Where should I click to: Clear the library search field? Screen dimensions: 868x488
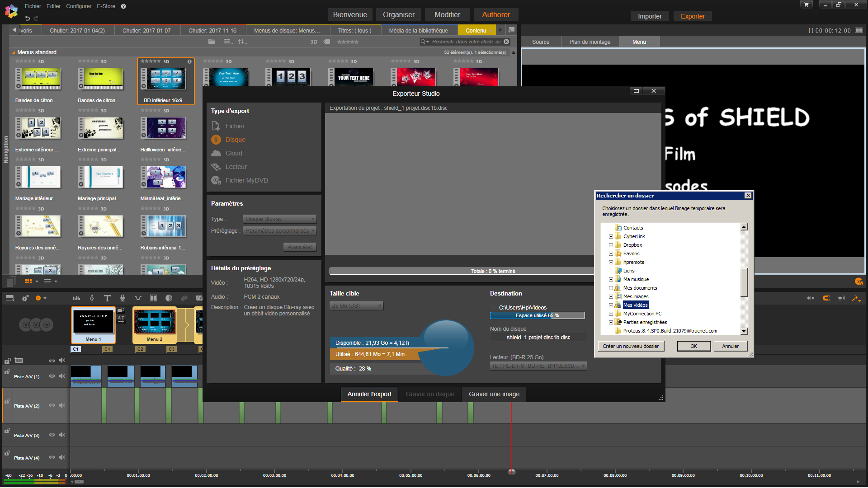(x=506, y=42)
